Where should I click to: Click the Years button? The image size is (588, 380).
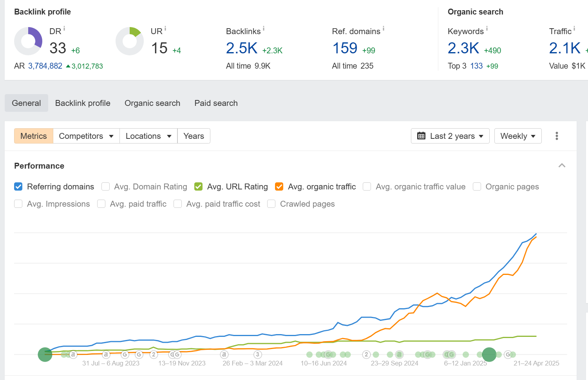(194, 136)
